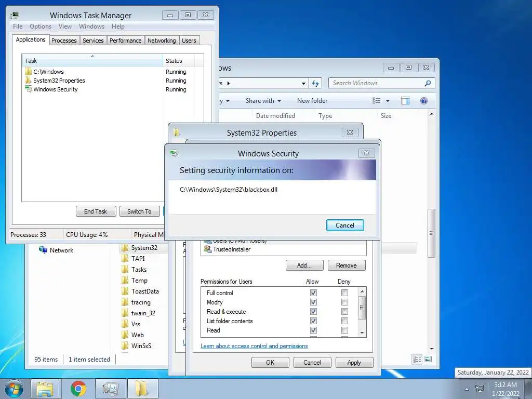Switch to the Services tab
The width and height of the screenshot is (532, 399).
pyautogui.click(x=93, y=41)
